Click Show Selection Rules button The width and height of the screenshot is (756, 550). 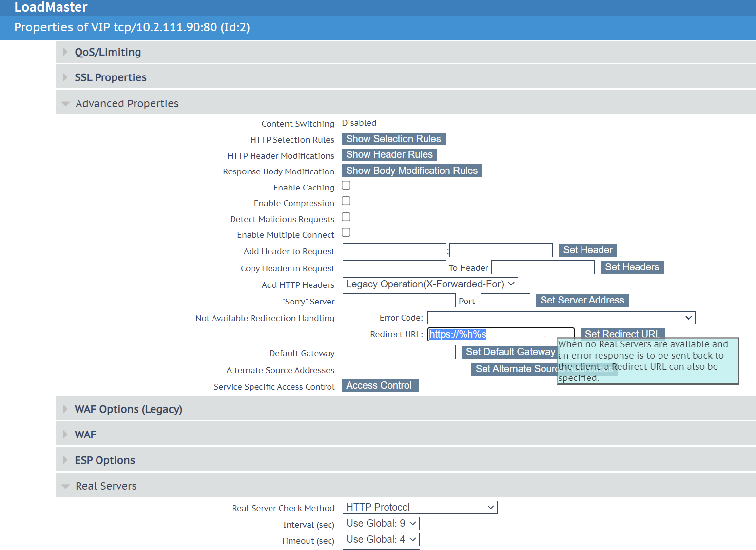click(x=393, y=139)
